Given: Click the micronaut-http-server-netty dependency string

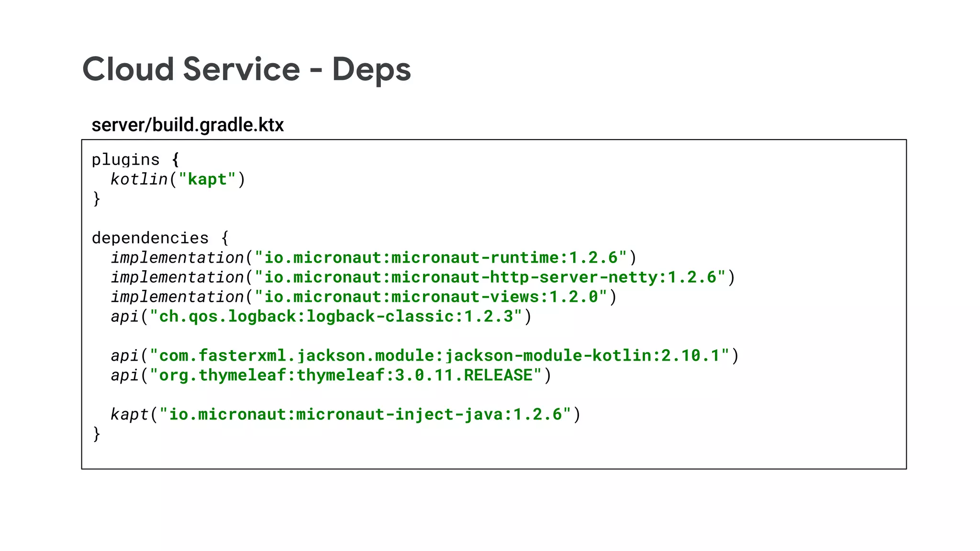Looking at the screenshot, I should tap(490, 277).
